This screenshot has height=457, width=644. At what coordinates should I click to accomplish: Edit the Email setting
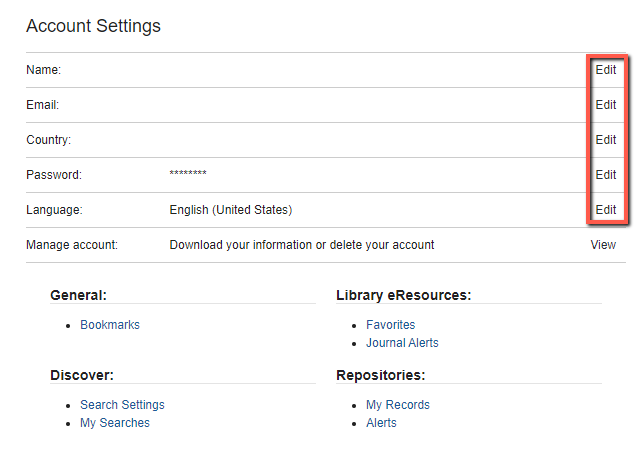[x=606, y=105]
